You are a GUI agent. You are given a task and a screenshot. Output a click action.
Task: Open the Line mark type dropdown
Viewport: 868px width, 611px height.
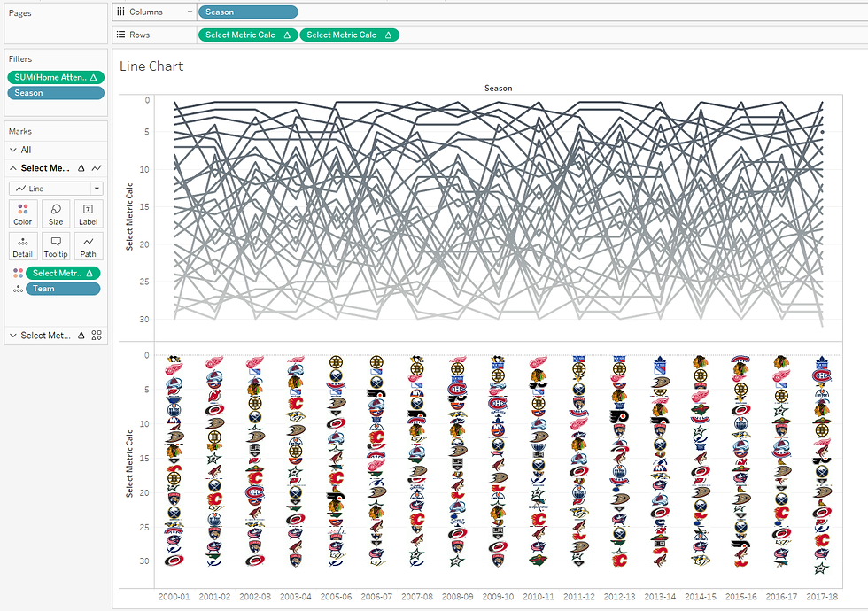coord(56,189)
